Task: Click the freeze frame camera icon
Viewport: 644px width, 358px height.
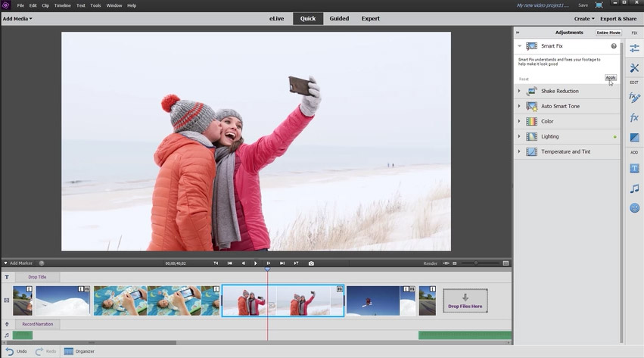Action: [311, 263]
